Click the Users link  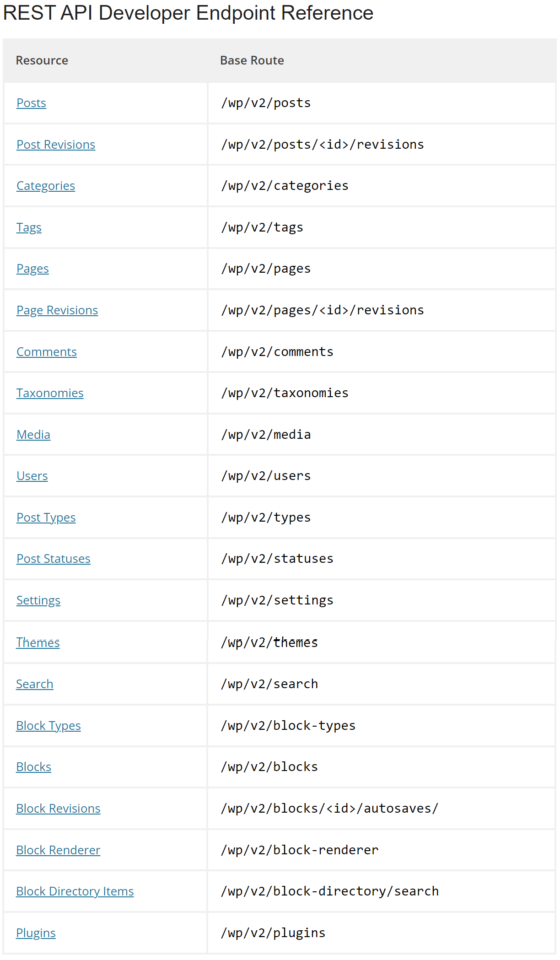point(32,476)
